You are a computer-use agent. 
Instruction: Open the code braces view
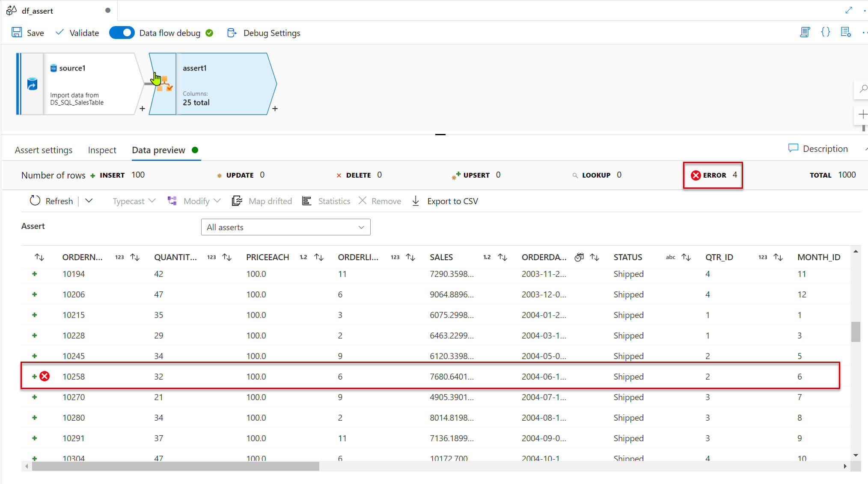pos(825,32)
